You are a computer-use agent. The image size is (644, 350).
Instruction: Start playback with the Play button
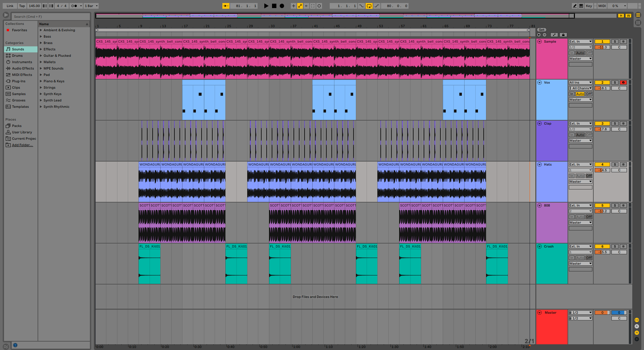coord(266,6)
